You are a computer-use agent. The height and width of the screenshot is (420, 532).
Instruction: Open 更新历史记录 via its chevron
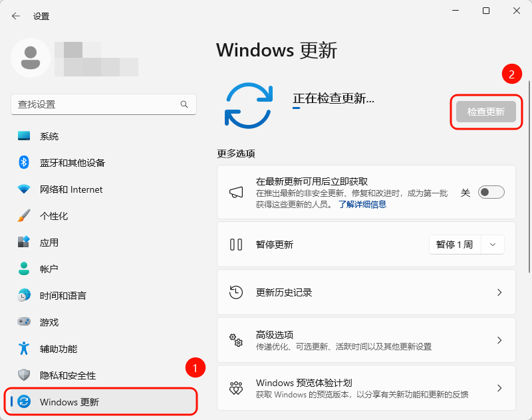(x=499, y=292)
